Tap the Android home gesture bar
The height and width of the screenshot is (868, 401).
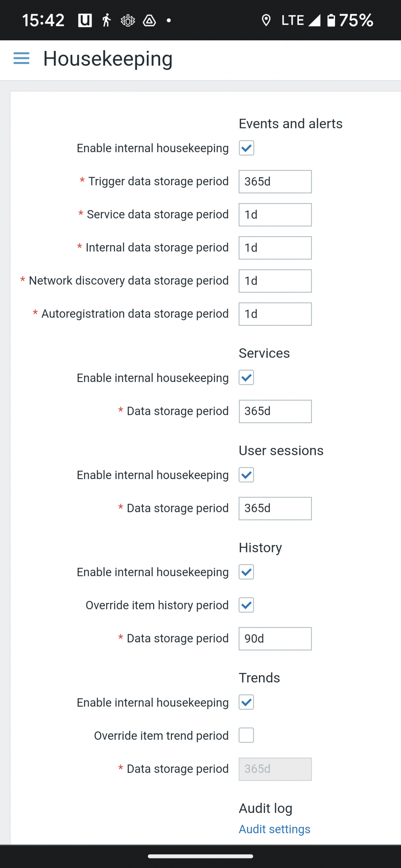point(200,856)
